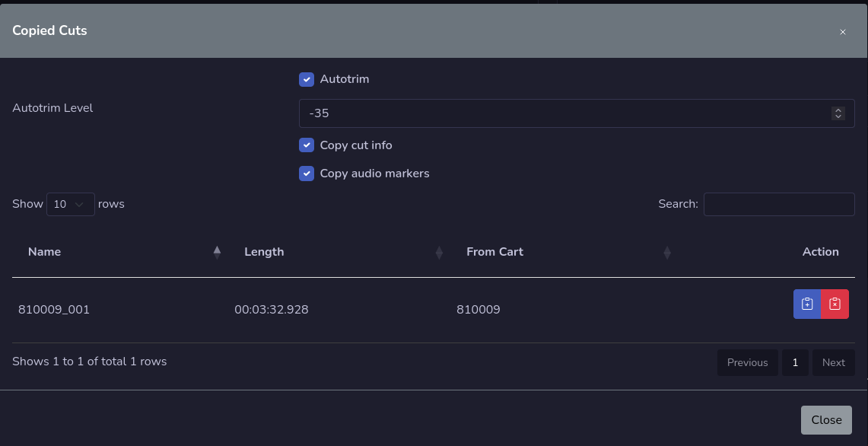Click the sort arrow beside Name column
The height and width of the screenshot is (446, 868).
pyautogui.click(x=217, y=251)
